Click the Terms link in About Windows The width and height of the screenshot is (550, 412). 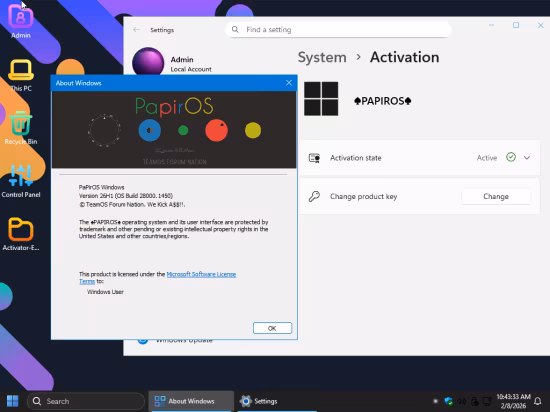pos(87,281)
